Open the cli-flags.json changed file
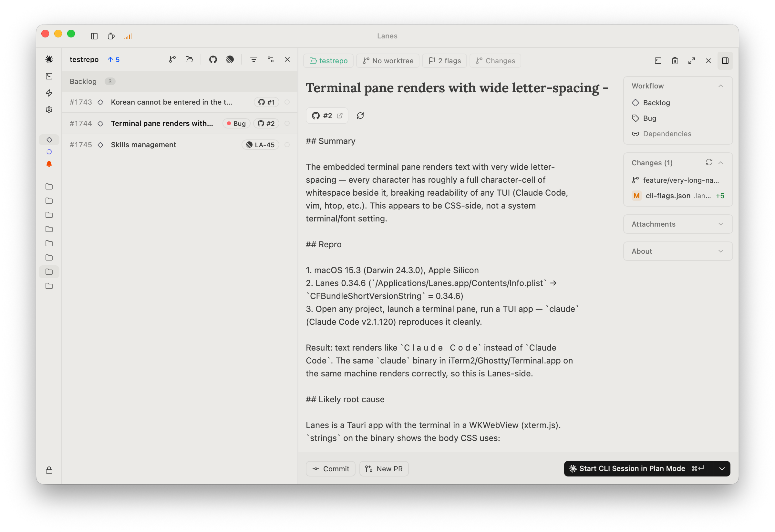The width and height of the screenshot is (775, 532). (678, 196)
